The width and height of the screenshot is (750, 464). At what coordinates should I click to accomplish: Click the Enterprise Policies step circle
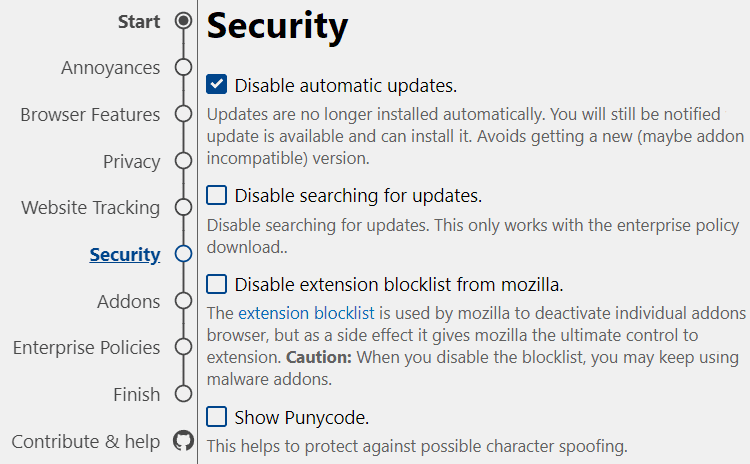(183, 347)
